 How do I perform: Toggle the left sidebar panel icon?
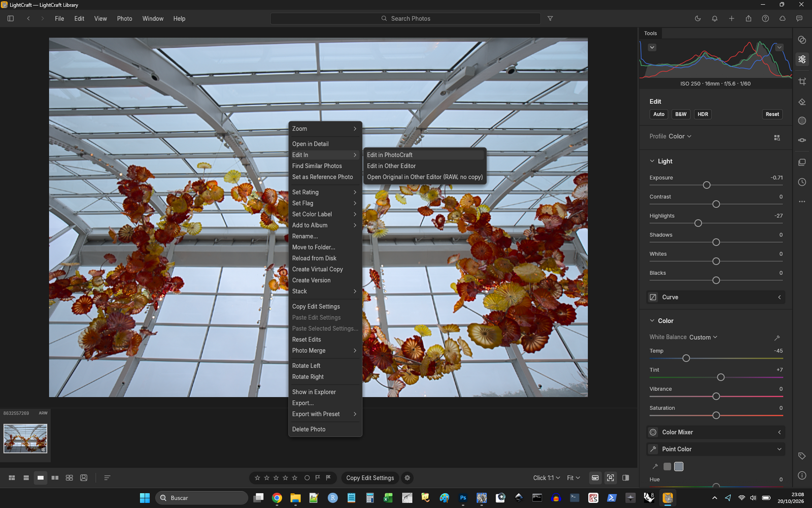pyautogui.click(x=10, y=18)
